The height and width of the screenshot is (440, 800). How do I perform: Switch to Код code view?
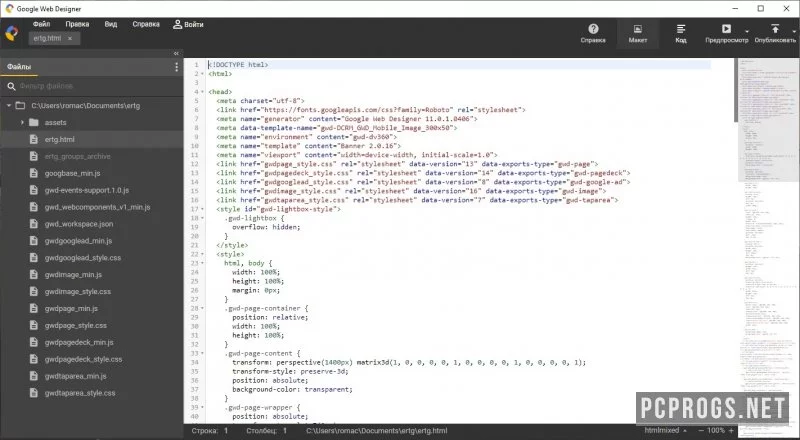point(681,34)
